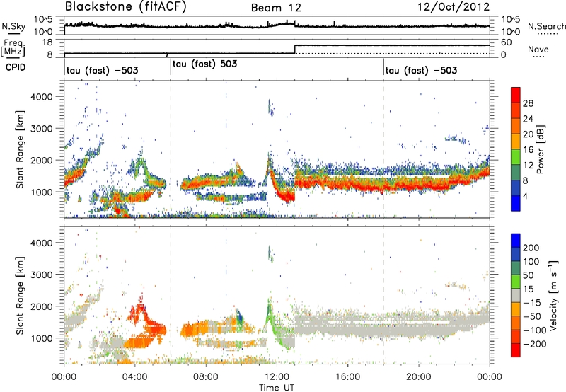Viewport: 566px width, 392px height.
Task: Click the '16' tick on the Power colorbar
Action: coord(528,150)
